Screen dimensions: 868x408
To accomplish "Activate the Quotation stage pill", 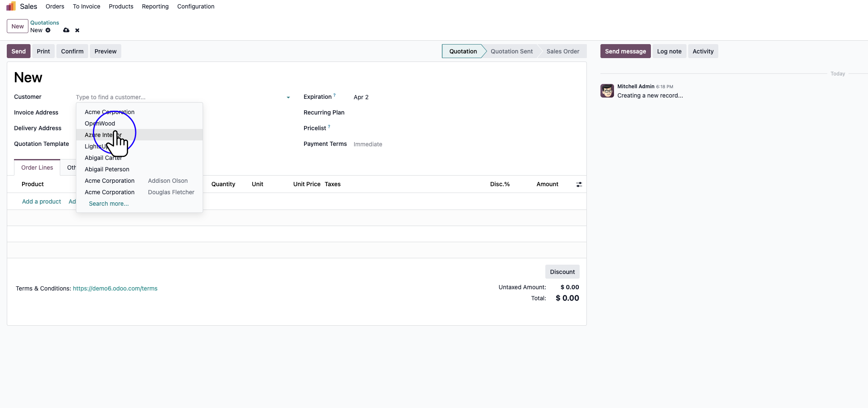I will tap(463, 51).
